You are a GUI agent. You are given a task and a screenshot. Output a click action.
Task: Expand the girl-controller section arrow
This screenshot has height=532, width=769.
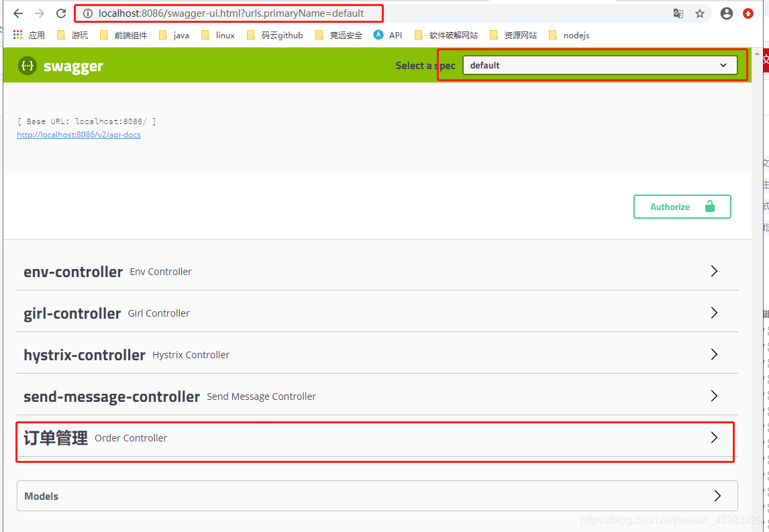tap(714, 313)
